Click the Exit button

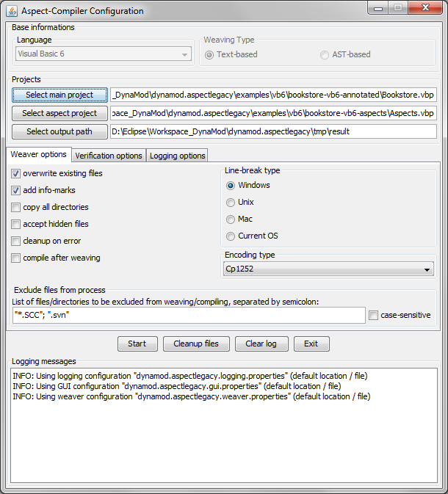tap(311, 344)
